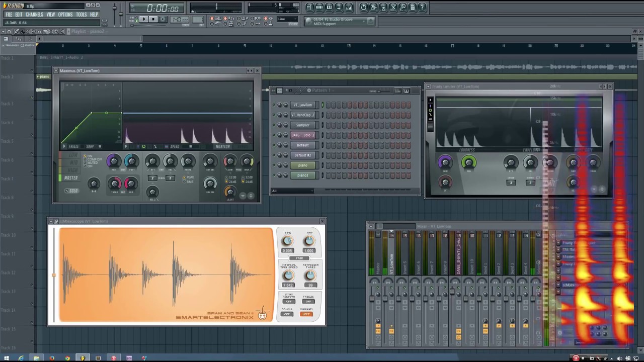644x362 pixels.
Task: Click the VT_HandClap_2 channel button
Action: pyautogui.click(x=302, y=115)
